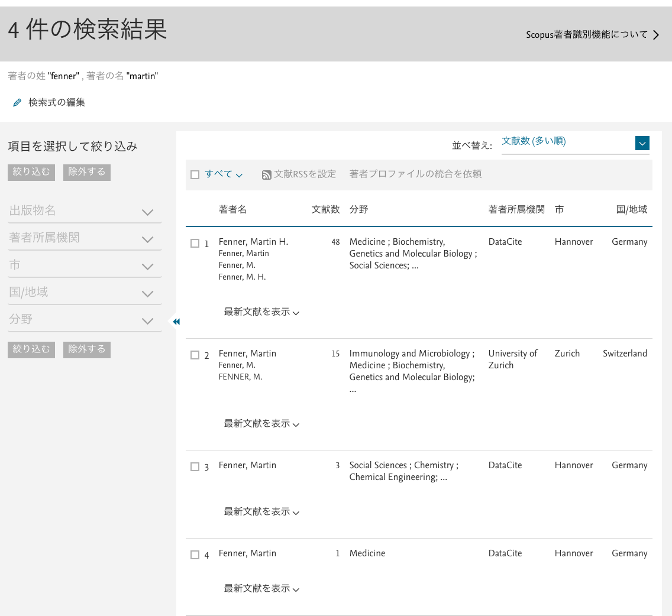
Task: Click the 文献数 (多い順) sort selection
Action: [x=534, y=141]
